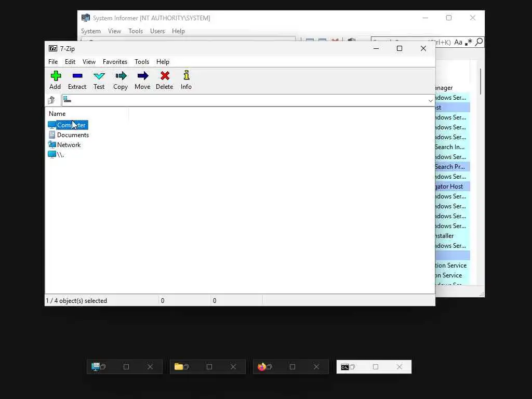Run Test on selected archive
This screenshot has height=399, width=532.
99,76
